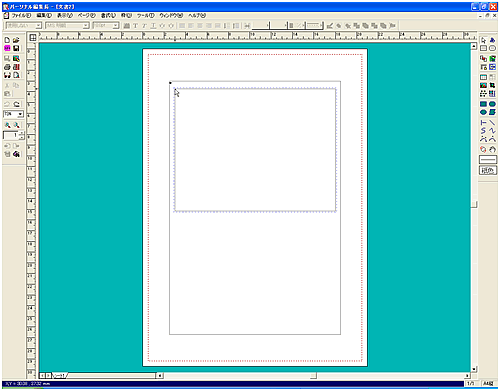
Task: Open the 編集 menu
Action: 44,16
